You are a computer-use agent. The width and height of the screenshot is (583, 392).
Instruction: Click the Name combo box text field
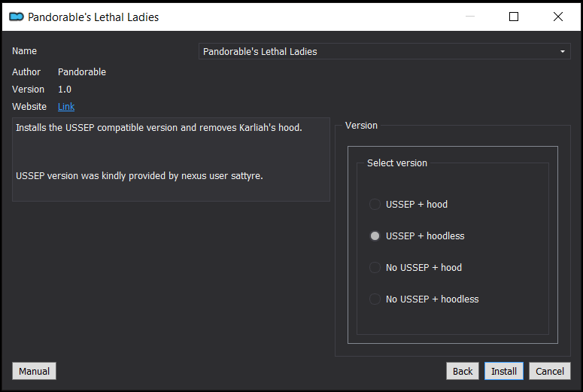tap(384, 51)
